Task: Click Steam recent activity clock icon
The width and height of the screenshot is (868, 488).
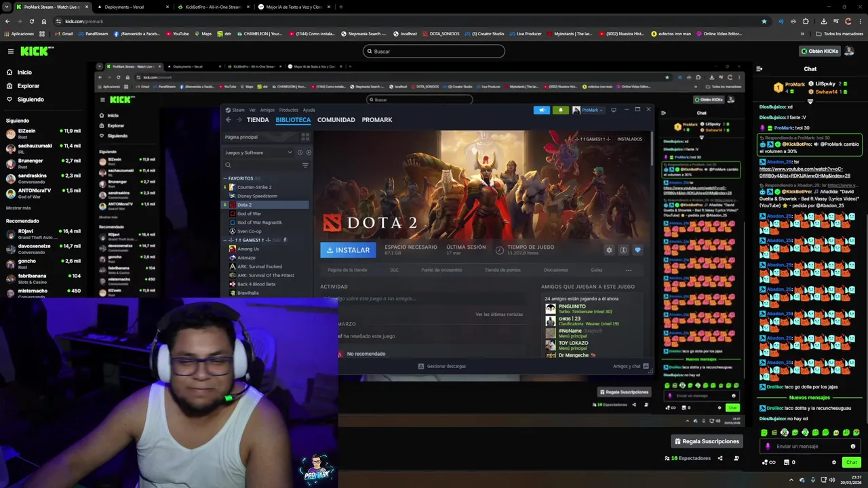Action: (x=300, y=152)
